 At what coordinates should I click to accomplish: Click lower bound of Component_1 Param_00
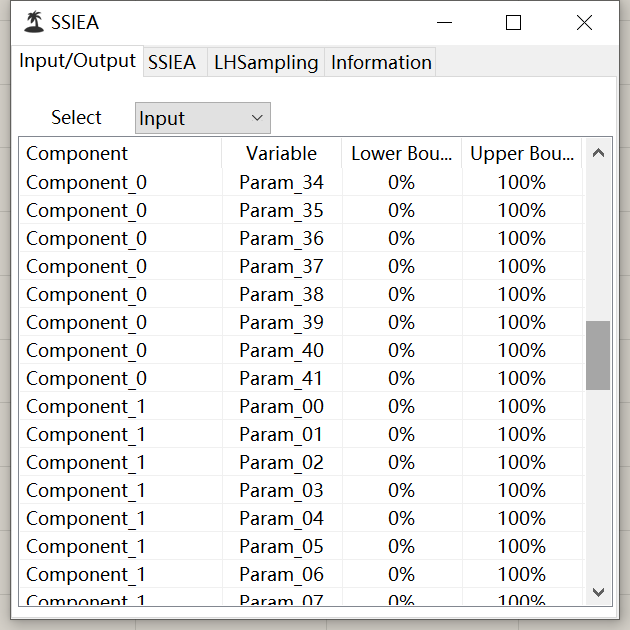click(402, 407)
